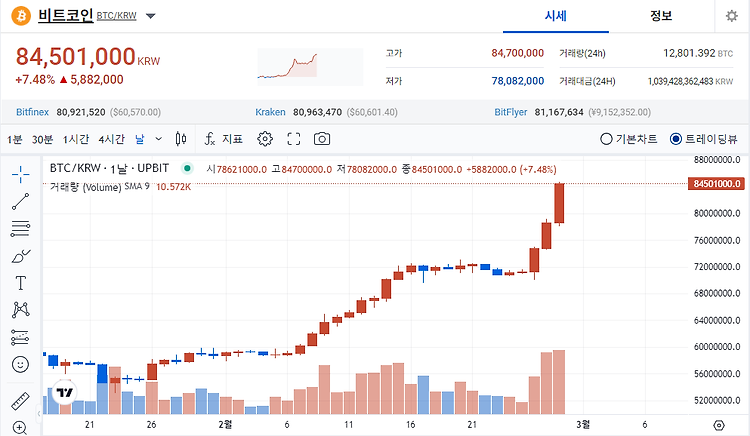This screenshot has width=750, height=436.
Task: Click the +7.48% change percentage
Action: coord(35,80)
